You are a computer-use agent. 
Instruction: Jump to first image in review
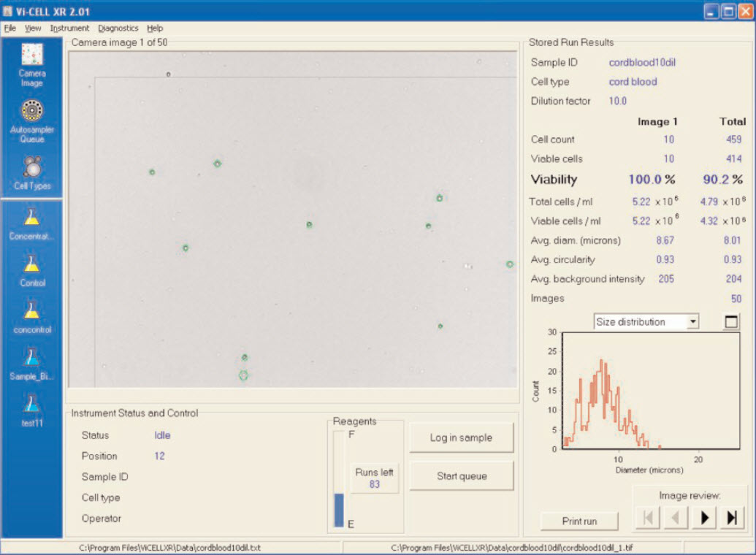[648, 518]
